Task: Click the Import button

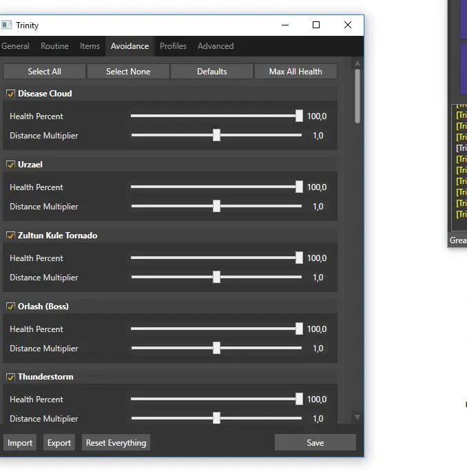Action: click(x=20, y=443)
